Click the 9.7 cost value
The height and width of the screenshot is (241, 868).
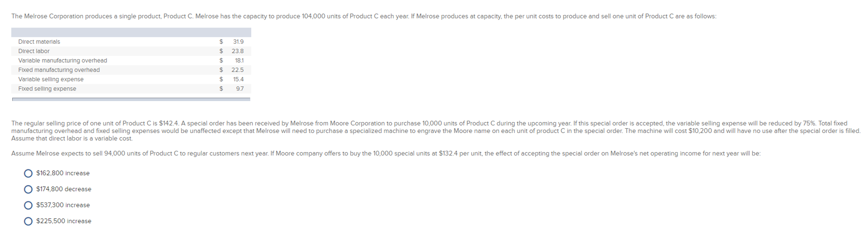(240, 89)
